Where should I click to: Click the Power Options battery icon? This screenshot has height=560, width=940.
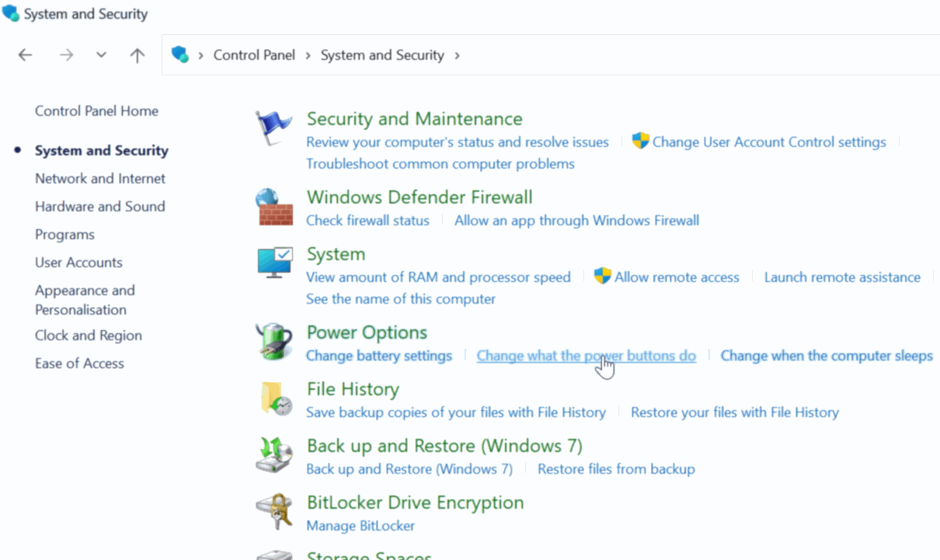(x=273, y=343)
